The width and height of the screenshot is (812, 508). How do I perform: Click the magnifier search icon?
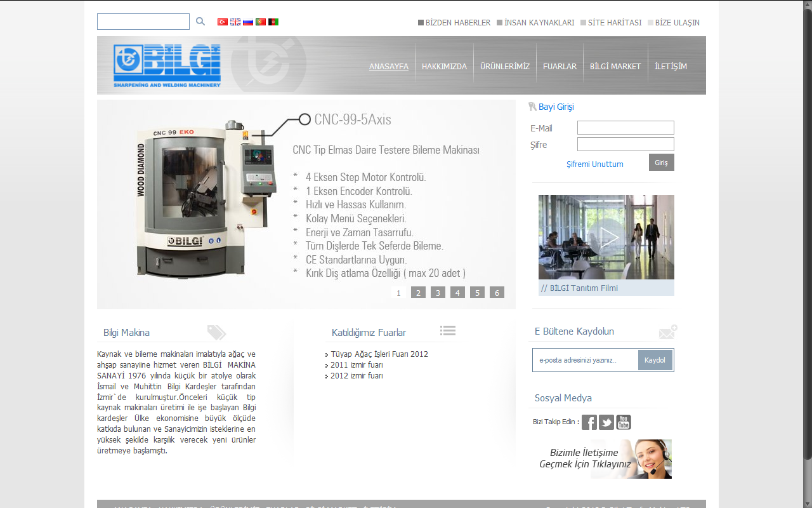pos(200,22)
